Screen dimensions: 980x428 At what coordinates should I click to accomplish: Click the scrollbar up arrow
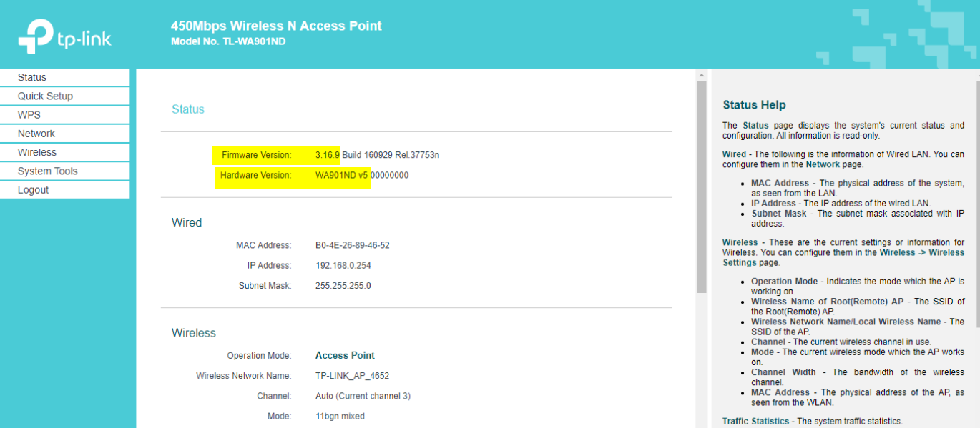[x=701, y=74]
